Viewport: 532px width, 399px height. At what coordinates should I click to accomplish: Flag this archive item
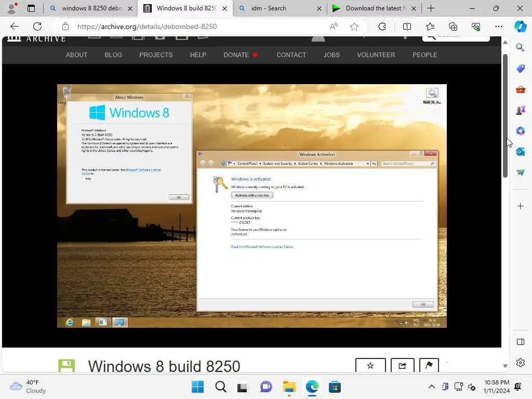(x=429, y=365)
